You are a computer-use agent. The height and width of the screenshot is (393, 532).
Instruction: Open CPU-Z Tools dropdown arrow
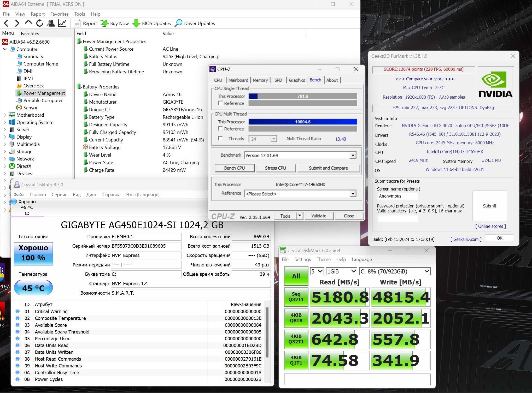300,216
